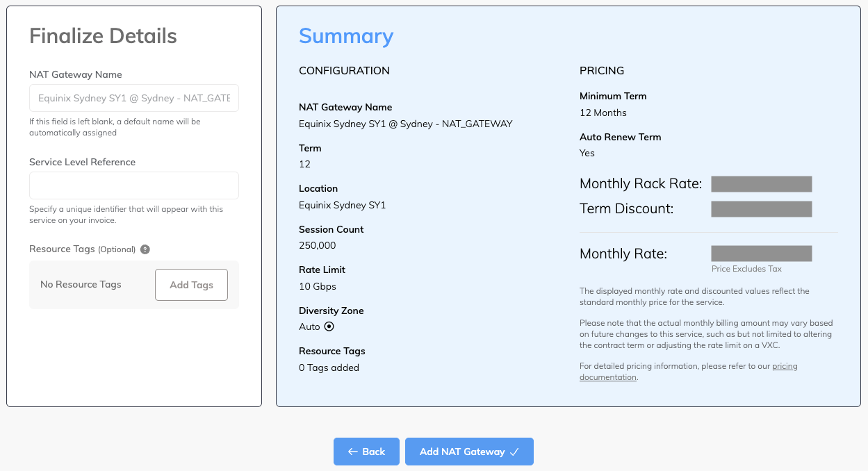
Task: Click the Equinix Sydney SY1 location value
Action: (342, 205)
